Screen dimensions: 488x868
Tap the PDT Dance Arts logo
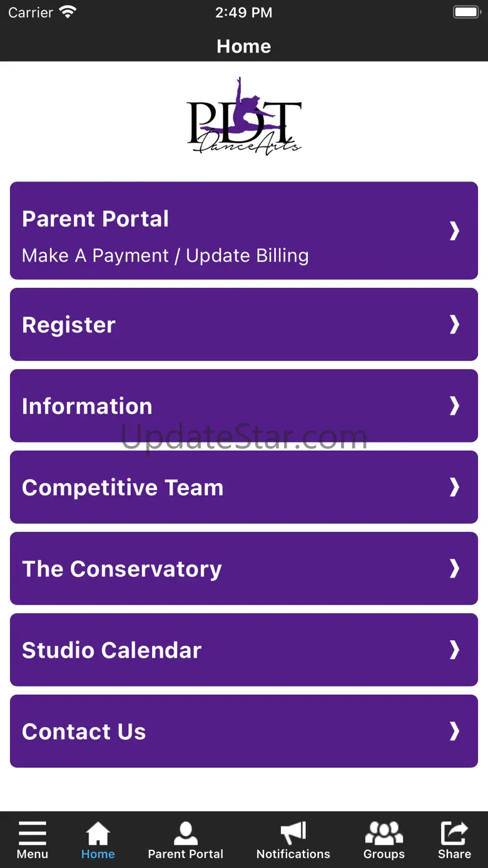(244, 116)
